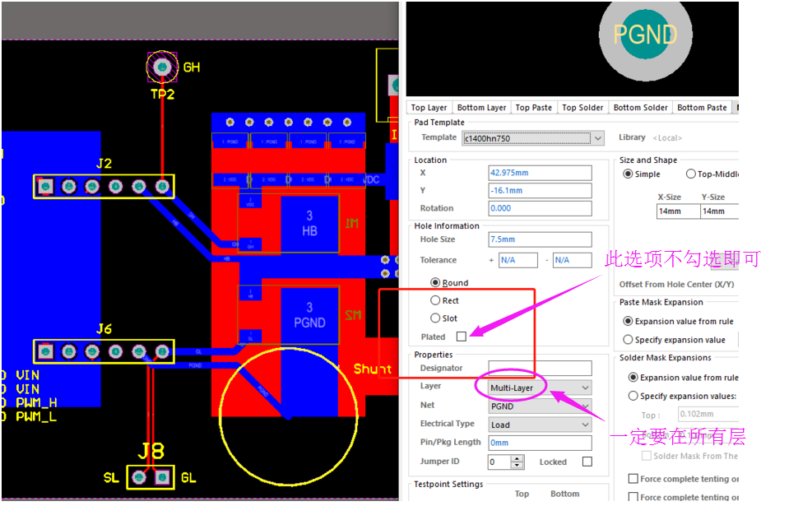This screenshot has width=812, height=520.
Task: Select the Bottom Solder tab
Action: (x=641, y=107)
